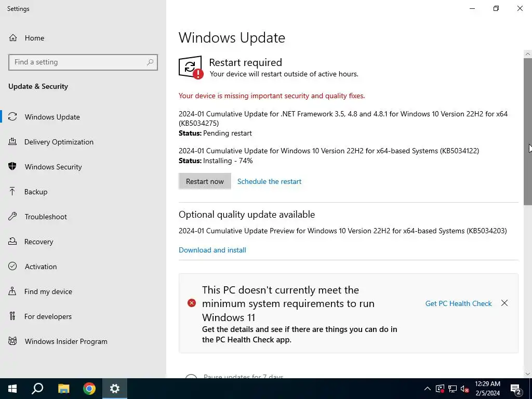The image size is (532, 399).
Task: Dismiss the Windows 11 requirements notice
Action: [x=504, y=303]
